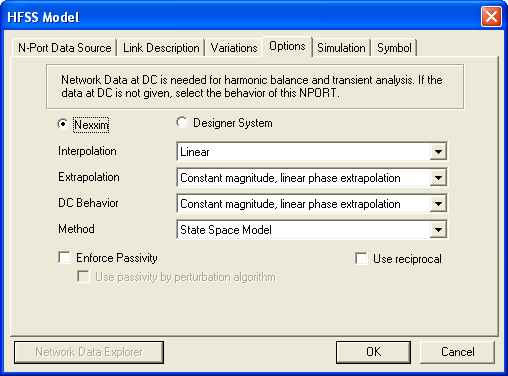Viewport: 508px width, 376px height.
Task: Expand the Extrapolation dropdown arrow
Action: [x=438, y=178]
